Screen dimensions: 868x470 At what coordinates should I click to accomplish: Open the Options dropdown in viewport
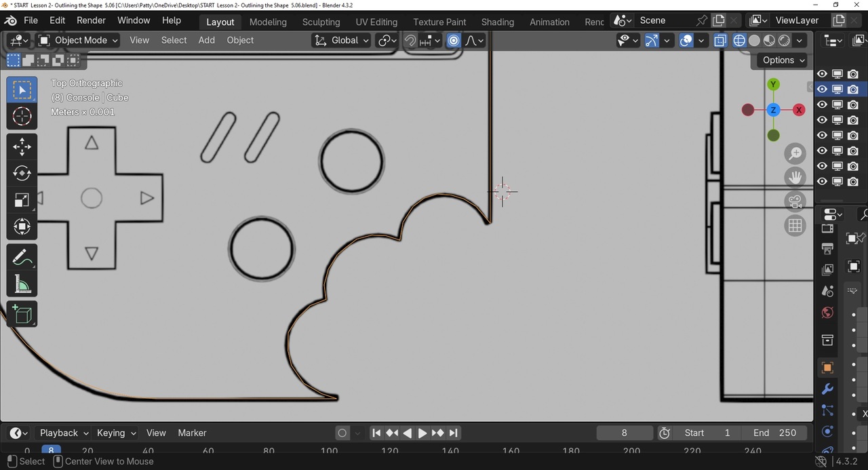(x=783, y=60)
